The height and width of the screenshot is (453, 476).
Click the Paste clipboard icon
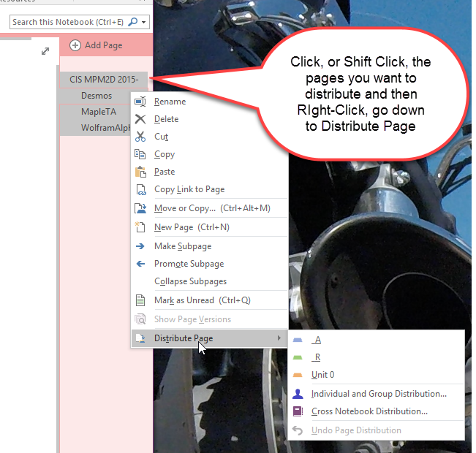(140, 172)
